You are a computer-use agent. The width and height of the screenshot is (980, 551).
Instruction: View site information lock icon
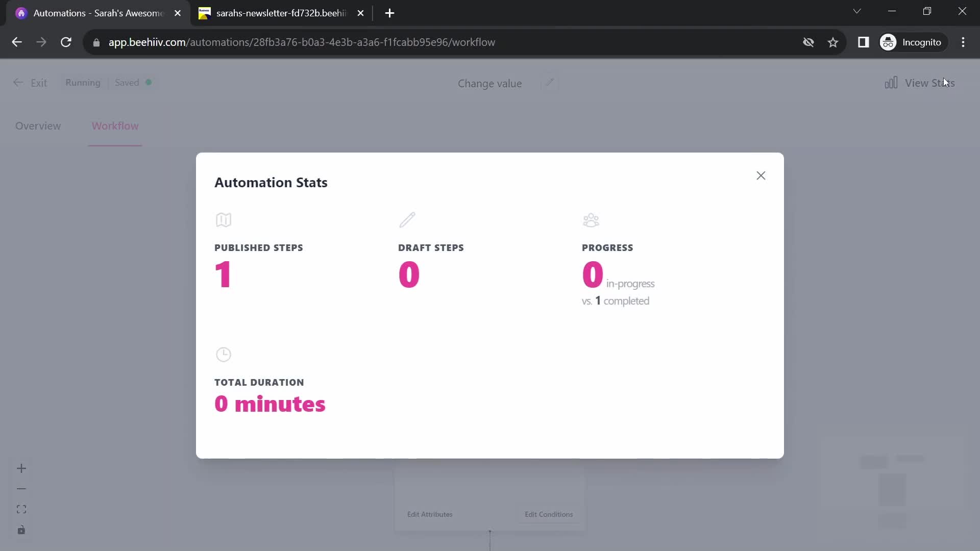(96, 42)
